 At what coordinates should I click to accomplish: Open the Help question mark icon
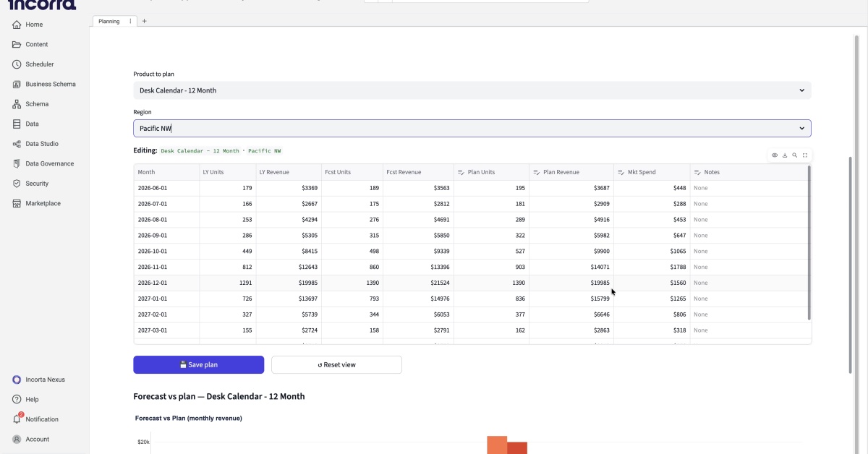point(17,399)
